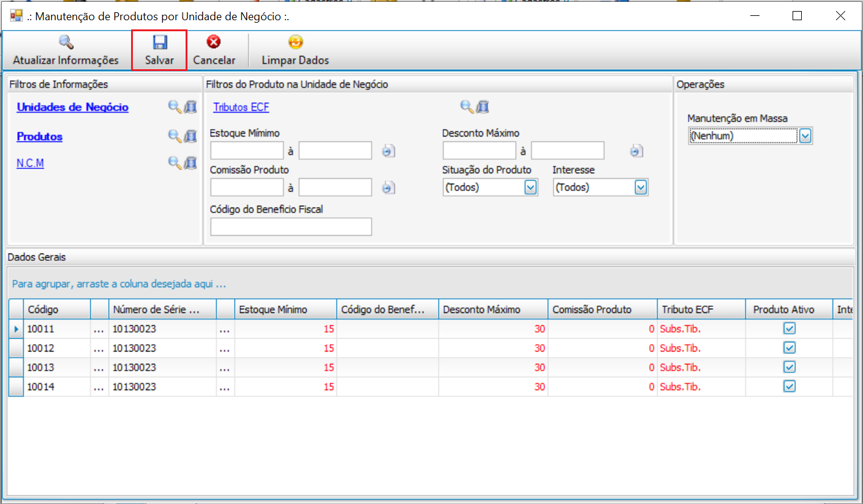The height and width of the screenshot is (504, 863).
Task: Focus the Estoque Mínimo end value field
Action: tap(335, 151)
